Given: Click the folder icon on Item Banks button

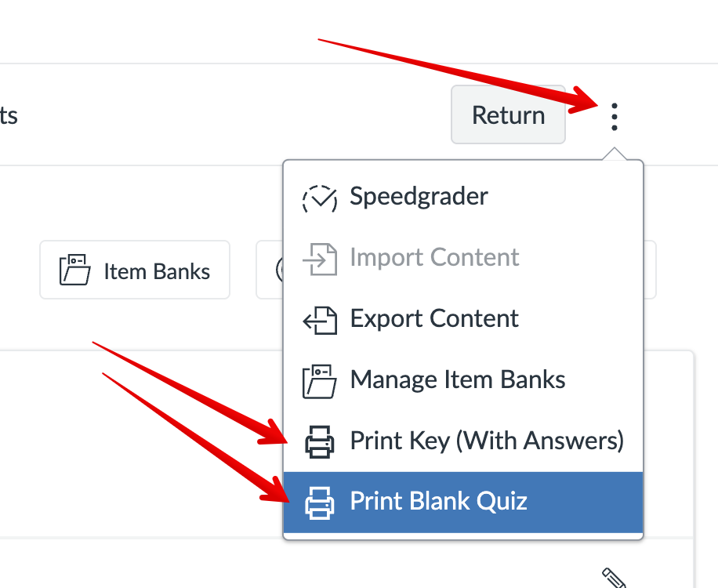Looking at the screenshot, I should pyautogui.click(x=75, y=271).
